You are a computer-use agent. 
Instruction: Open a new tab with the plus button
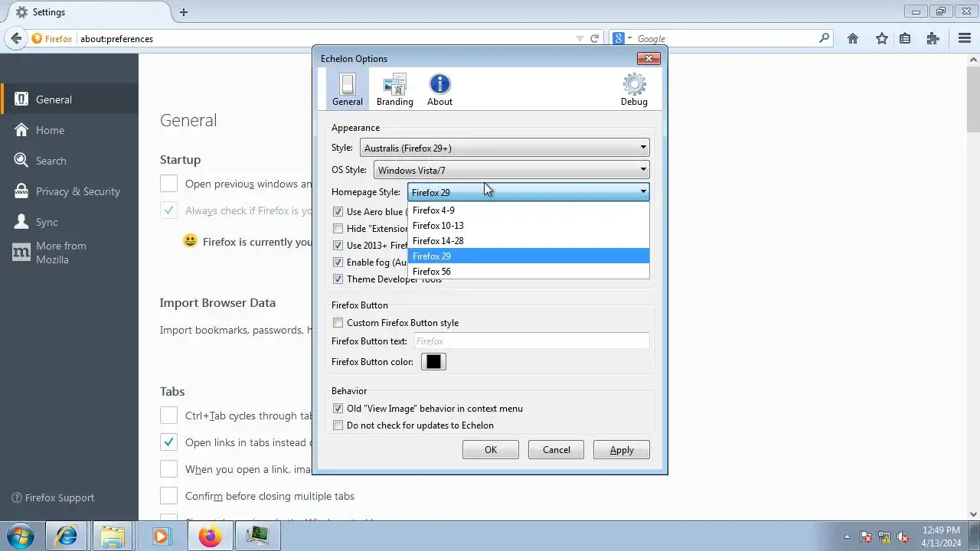point(184,12)
